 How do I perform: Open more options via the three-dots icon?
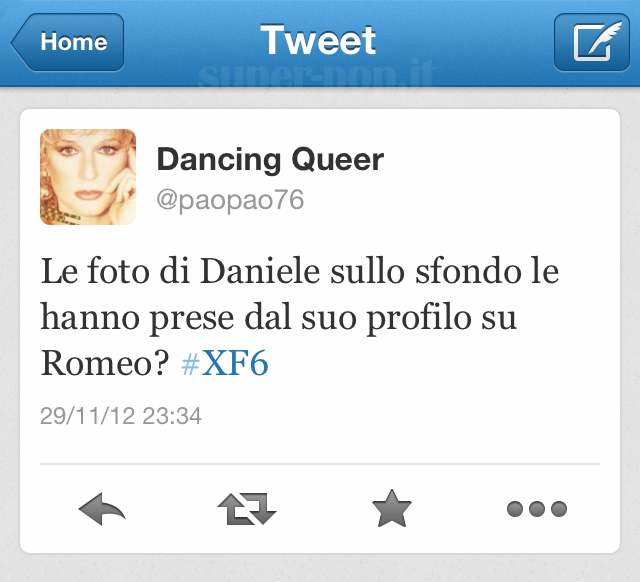tap(537, 509)
